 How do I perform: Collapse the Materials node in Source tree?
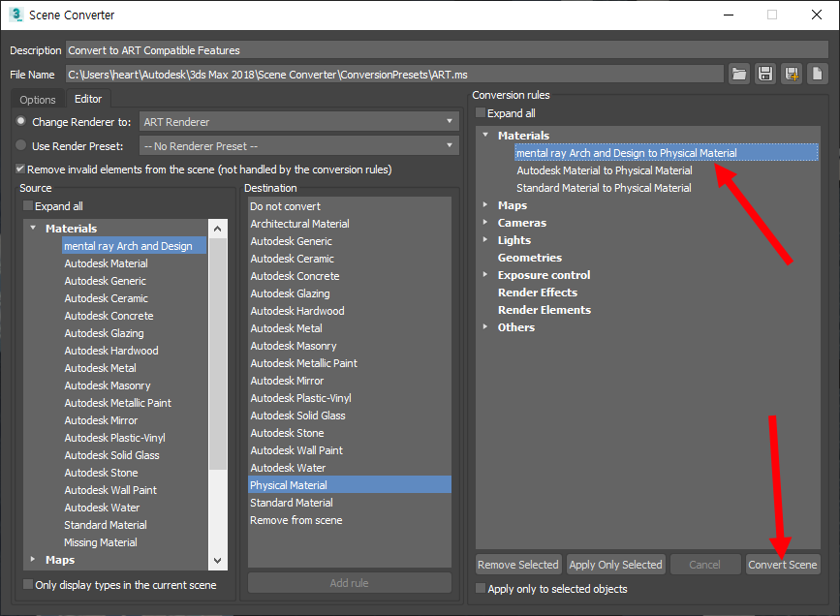33,229
